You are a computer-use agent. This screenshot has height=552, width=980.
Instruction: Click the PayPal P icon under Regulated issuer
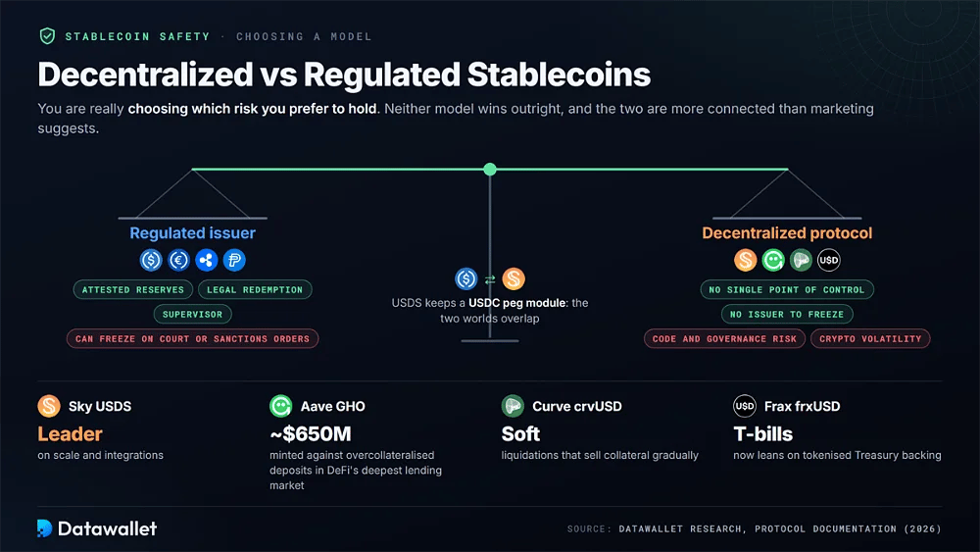234,260
